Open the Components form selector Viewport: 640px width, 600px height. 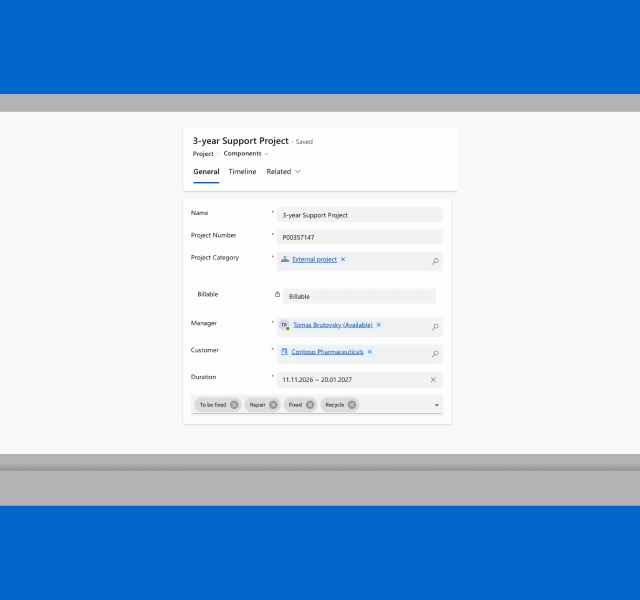246,154
